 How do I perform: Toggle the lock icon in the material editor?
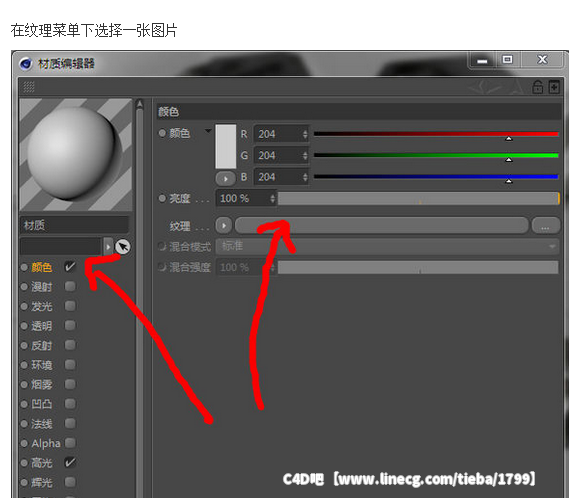(538, 87)
